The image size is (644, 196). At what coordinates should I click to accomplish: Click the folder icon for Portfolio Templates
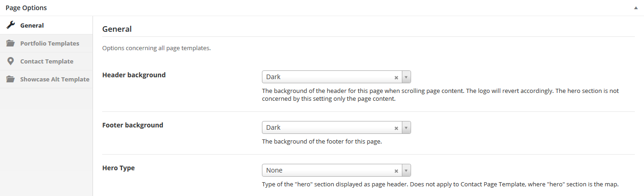[10, 43]
